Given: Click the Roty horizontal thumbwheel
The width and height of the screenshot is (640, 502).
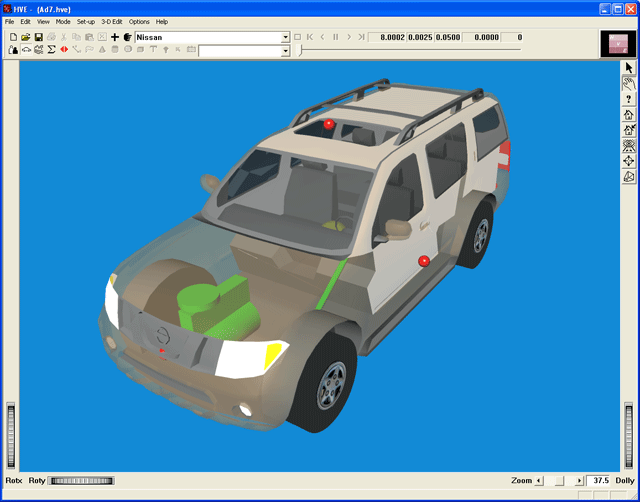Looking at the screenshot, I should pos(81,481).
